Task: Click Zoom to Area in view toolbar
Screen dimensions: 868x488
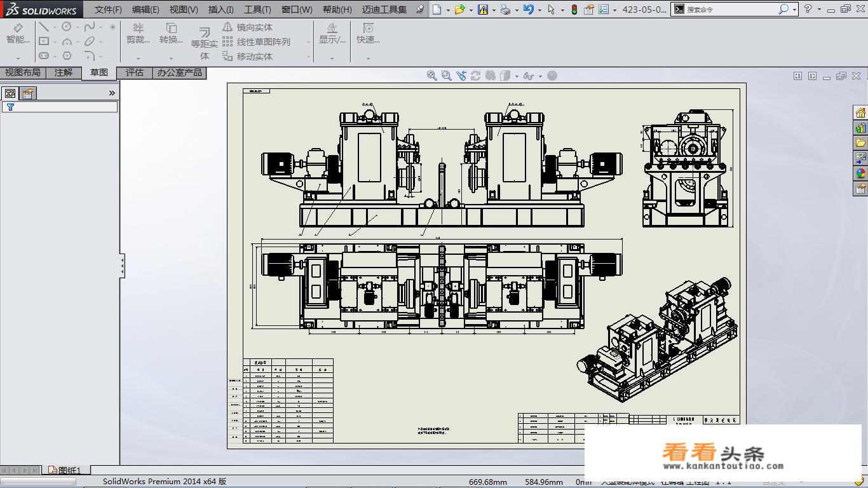Action: tap(447, 76)
